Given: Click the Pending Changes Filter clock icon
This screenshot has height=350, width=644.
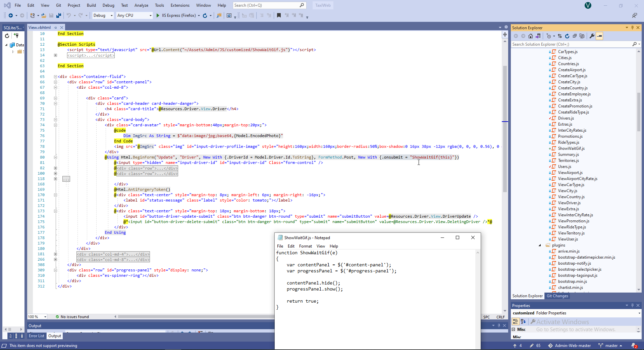Looking at the screenshot, I should (x=549, y=36).
